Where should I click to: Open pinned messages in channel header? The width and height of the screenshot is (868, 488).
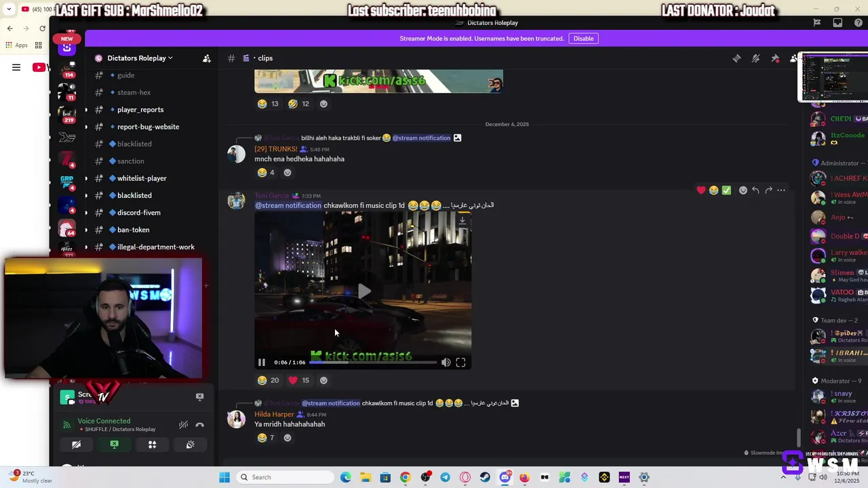coord(775,58)
